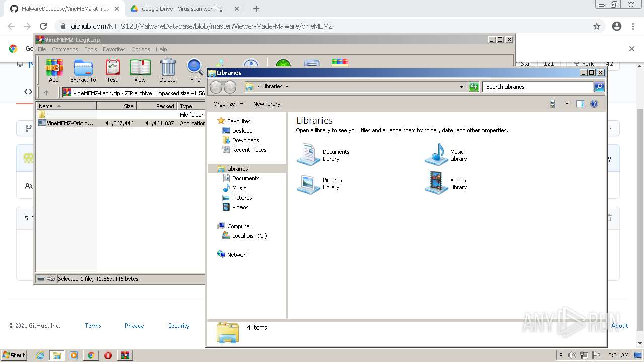Open the Privacy link in GitHub footer
This screenshot has height=362, width=644.
coord(134,326)
